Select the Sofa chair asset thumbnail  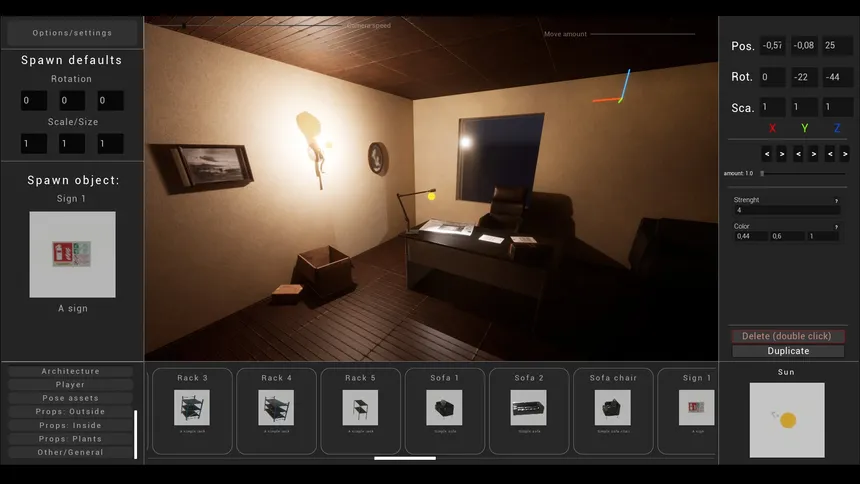[613, 408]
